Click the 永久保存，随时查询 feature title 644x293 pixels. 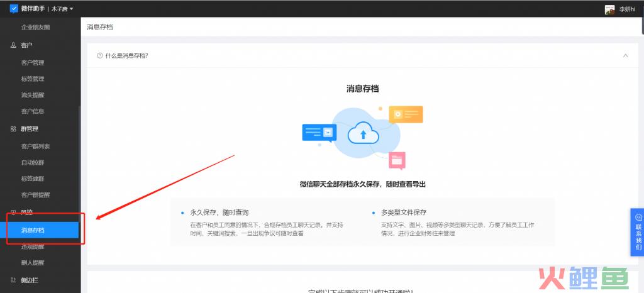click(219, 213)
